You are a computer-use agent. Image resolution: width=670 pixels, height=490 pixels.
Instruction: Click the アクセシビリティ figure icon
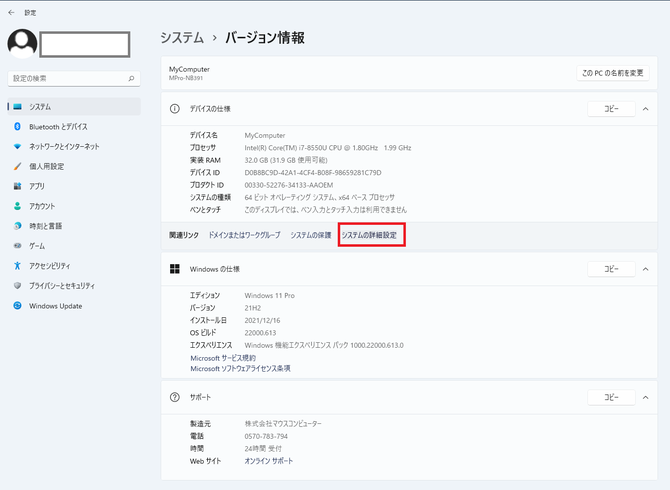coord(18,266)
